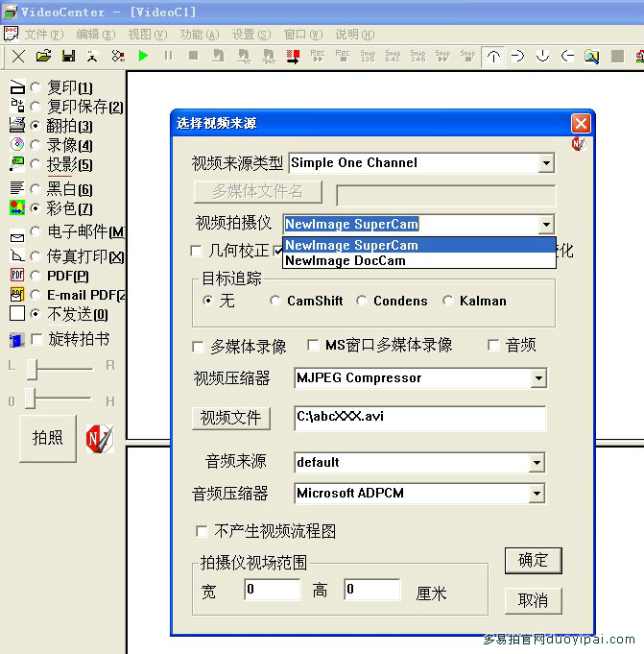Click the PDF icon in sidebar
This screenshot has height=654, width=644.
tap(17, 275)
